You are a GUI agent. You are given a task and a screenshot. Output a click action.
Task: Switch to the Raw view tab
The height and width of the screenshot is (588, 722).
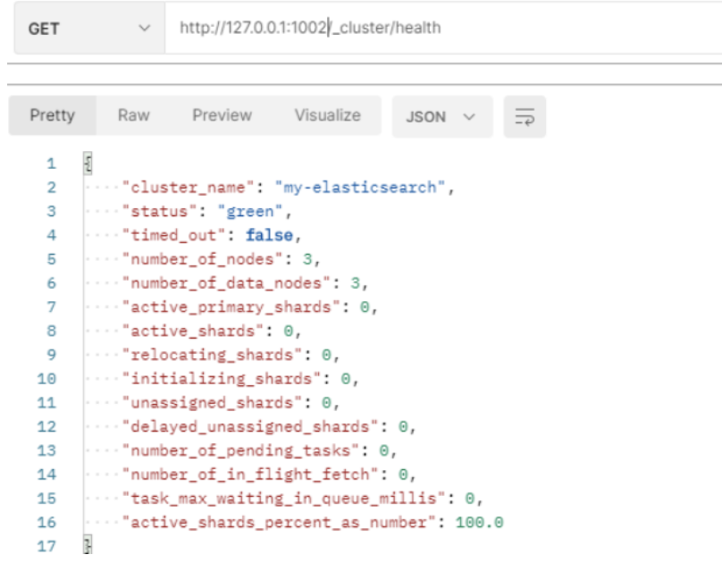point(134,116)
